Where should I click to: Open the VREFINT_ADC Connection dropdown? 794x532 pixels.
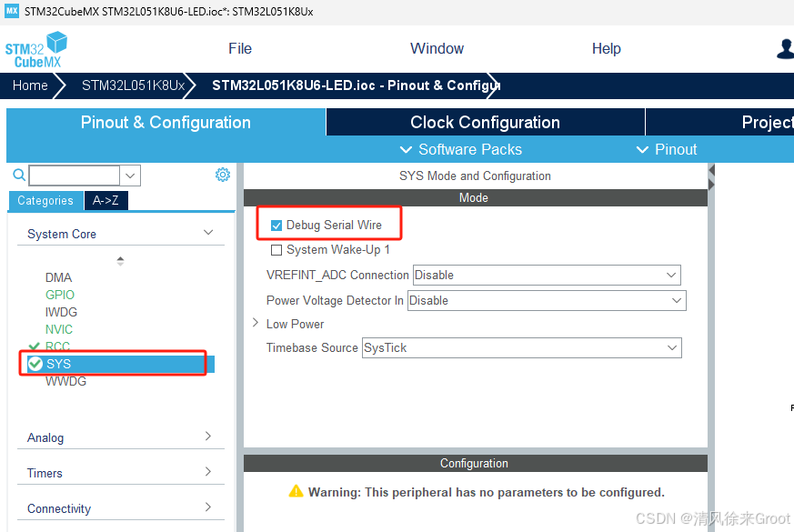[547, 275]
